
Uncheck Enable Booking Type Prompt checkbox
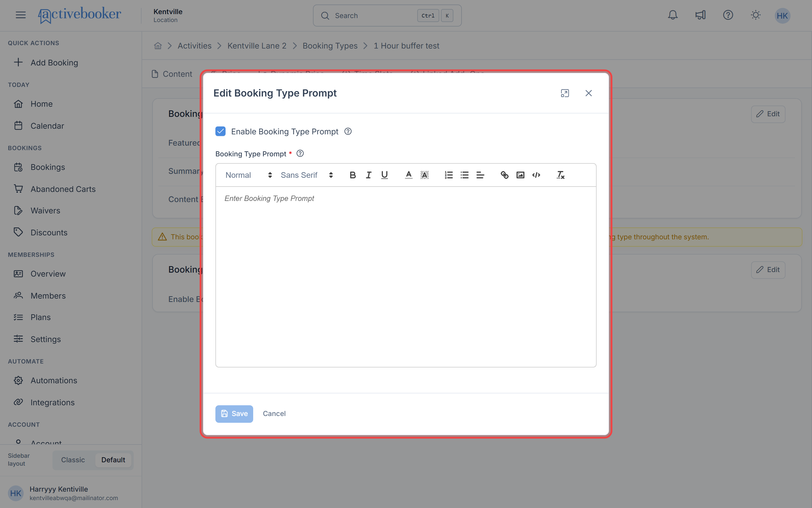coord(220,131)
